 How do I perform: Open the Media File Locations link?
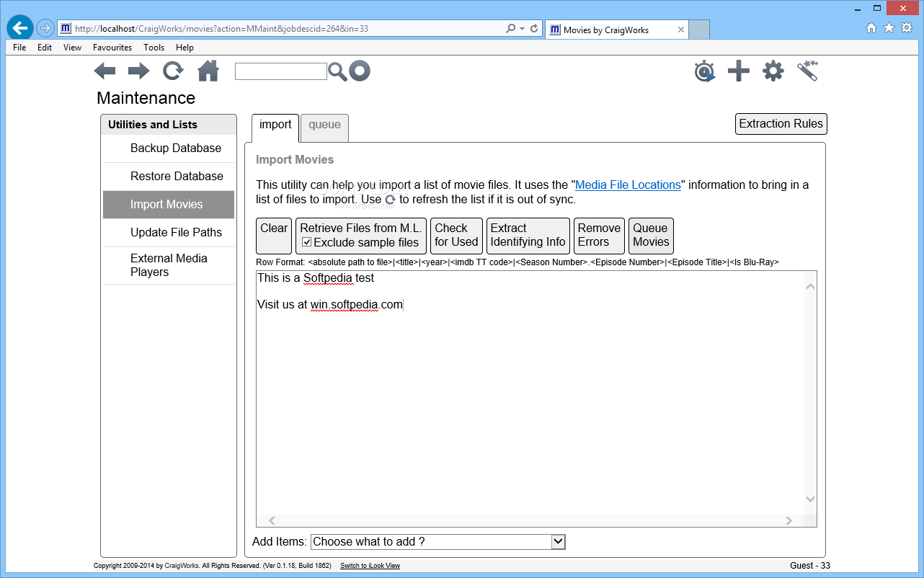tap(628, 185)
